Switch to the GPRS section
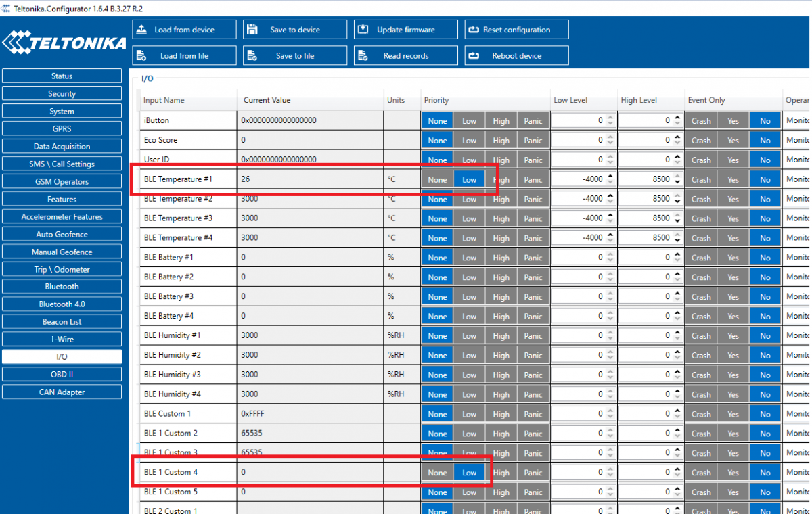This screenshot has height=514, width=812. pyautogui.click(x=62, y=128)
